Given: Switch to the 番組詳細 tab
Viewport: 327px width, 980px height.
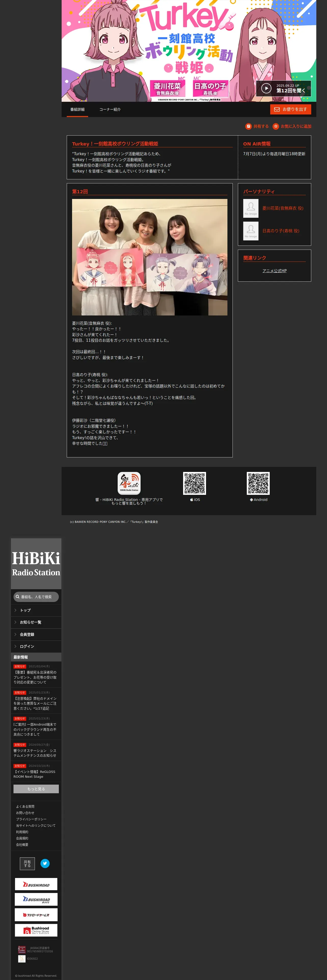Looking at the screenshot, I should [x=77, y=110].
